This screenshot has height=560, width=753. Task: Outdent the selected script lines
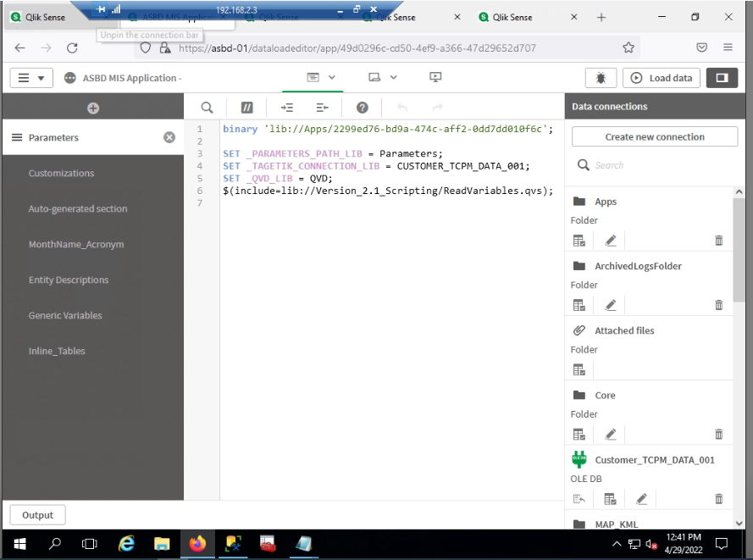tap(322, 108)
